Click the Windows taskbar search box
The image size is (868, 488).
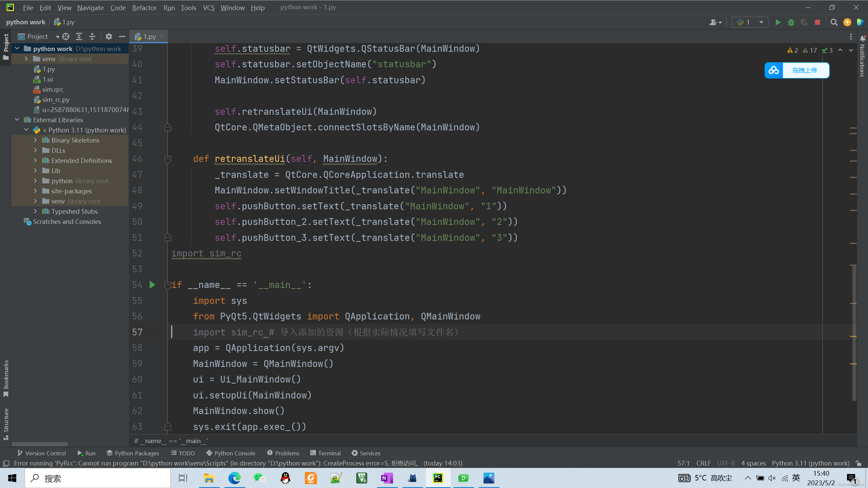pos(98,478)
